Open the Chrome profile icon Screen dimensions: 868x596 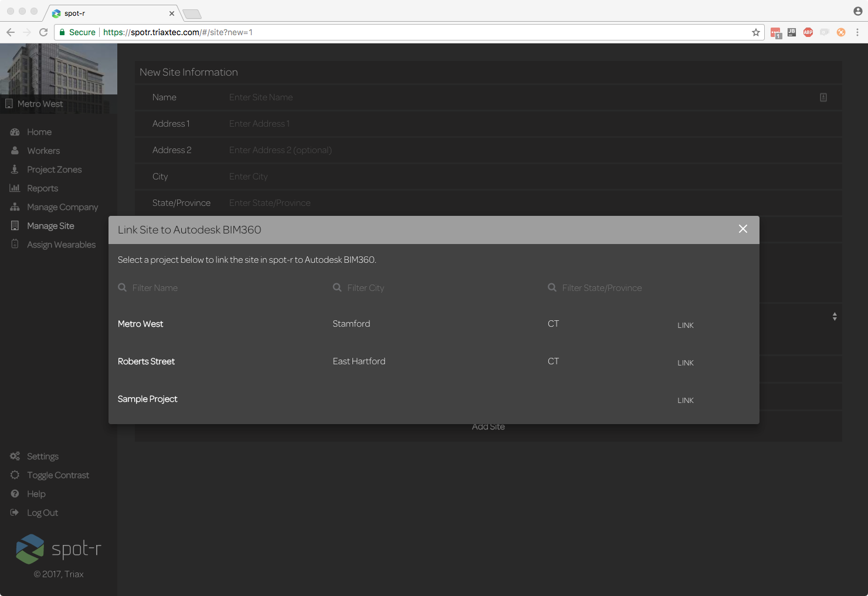(858, 11)
